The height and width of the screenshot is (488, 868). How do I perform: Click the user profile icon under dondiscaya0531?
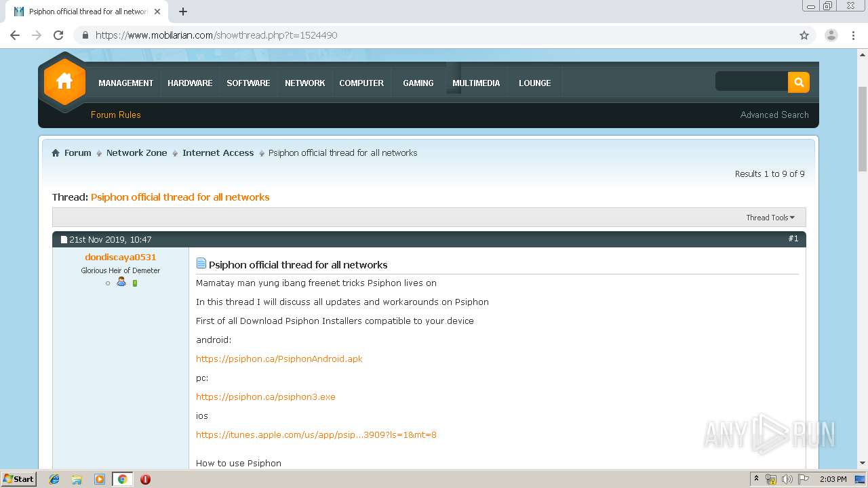(x=121, y=282)
